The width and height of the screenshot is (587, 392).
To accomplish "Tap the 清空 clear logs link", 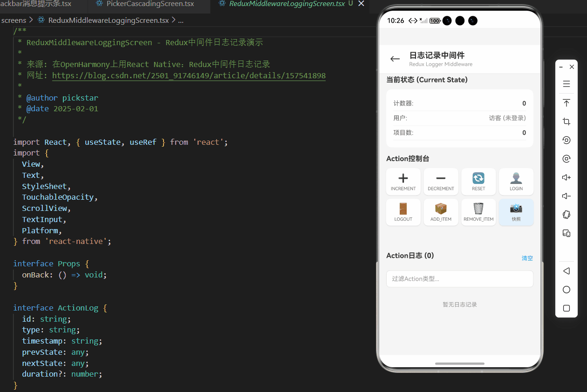I will (x=527, y=258).
